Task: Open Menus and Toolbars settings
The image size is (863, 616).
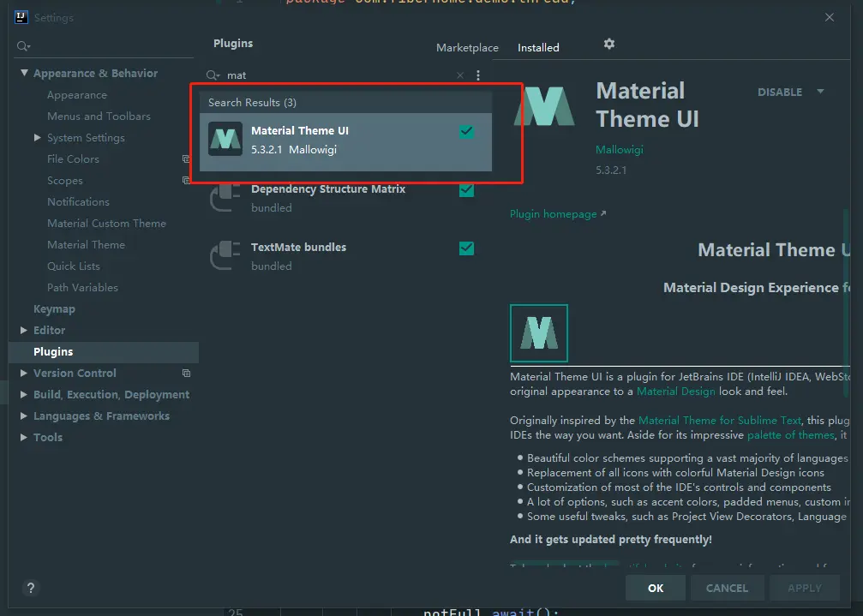Action: click(x=99, y=116)
